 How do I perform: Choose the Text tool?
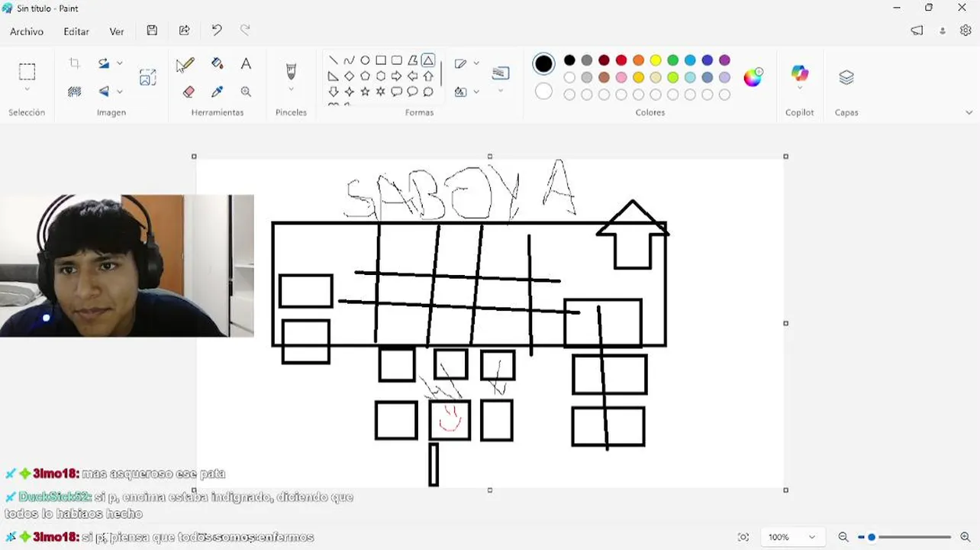point(246,64)
